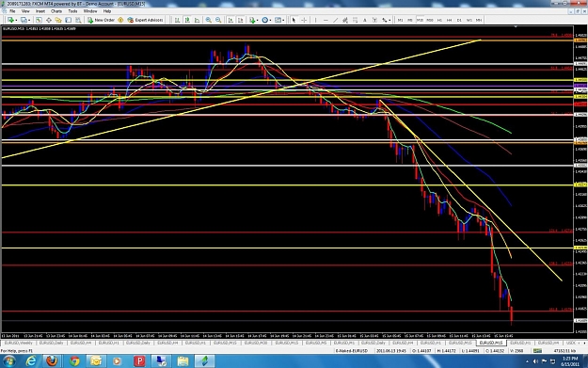Select the Trendline drawing tool
The width and height of the screenshot is (588, 368).
point(335,20)
